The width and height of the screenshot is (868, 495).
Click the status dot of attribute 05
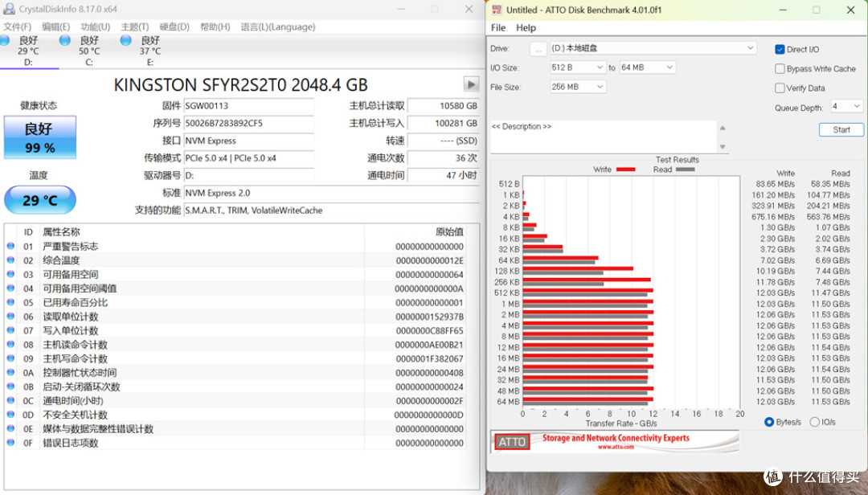point(10,302)
